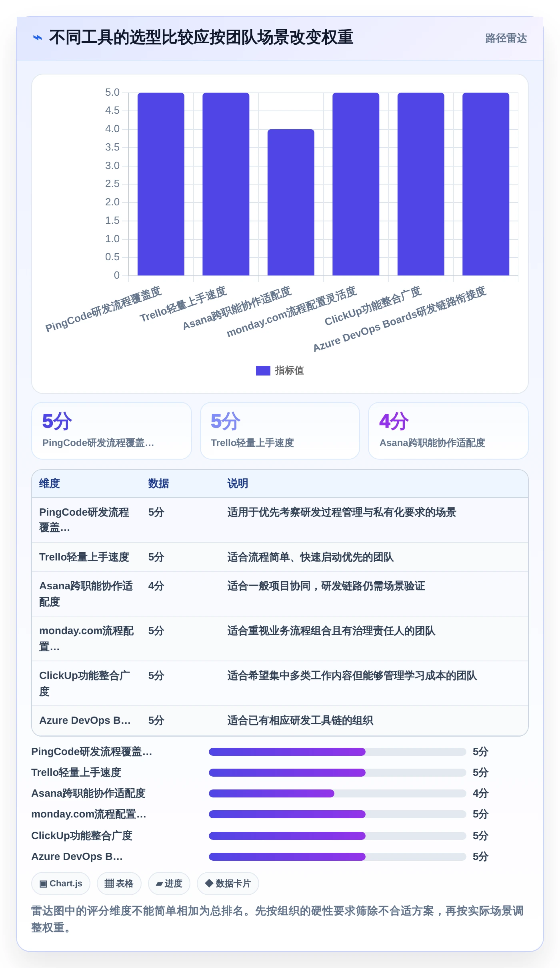Click the monday.com流程配置灵活度 chart bar
This screenshot has height=968, width=560.
(356, 184)
